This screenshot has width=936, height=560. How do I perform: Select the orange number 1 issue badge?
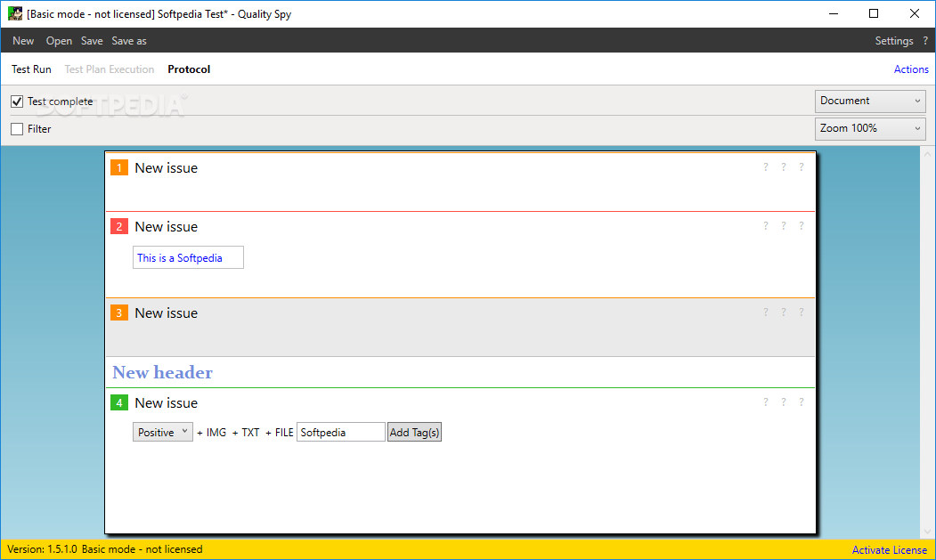[119, 167]
